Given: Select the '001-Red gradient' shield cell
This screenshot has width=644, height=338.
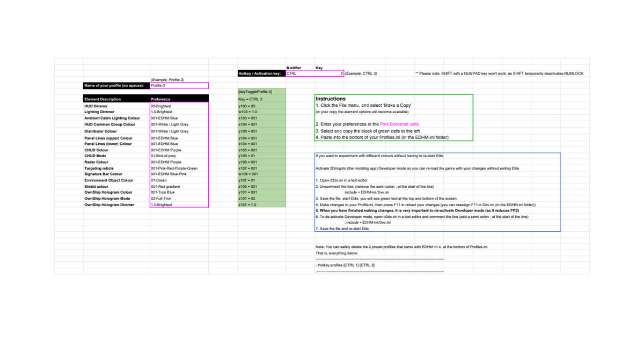Looking at the screenshot, I should tap(179, 187).
